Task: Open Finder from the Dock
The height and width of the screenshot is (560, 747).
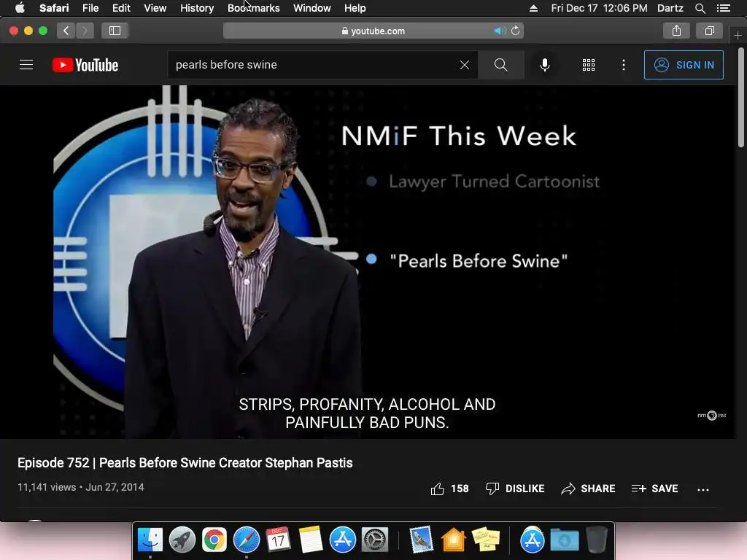Action: click(x=150, y=540)
